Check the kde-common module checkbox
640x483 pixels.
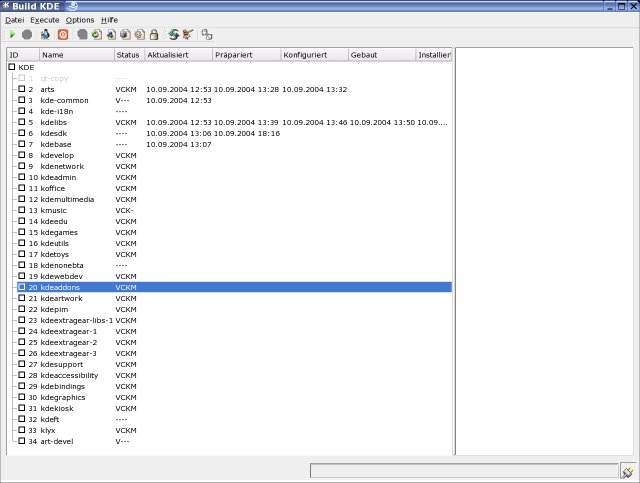click(22, 100)
